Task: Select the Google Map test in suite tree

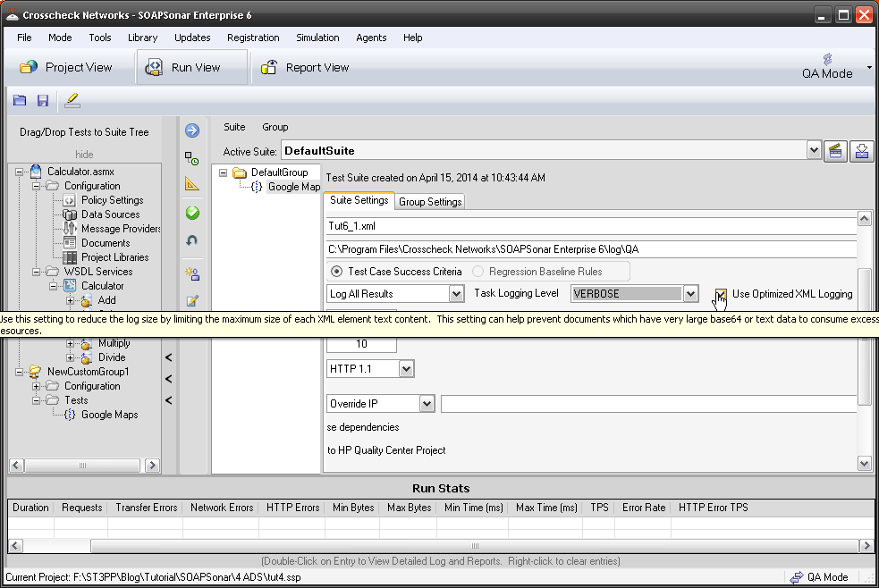Action: 294,187
